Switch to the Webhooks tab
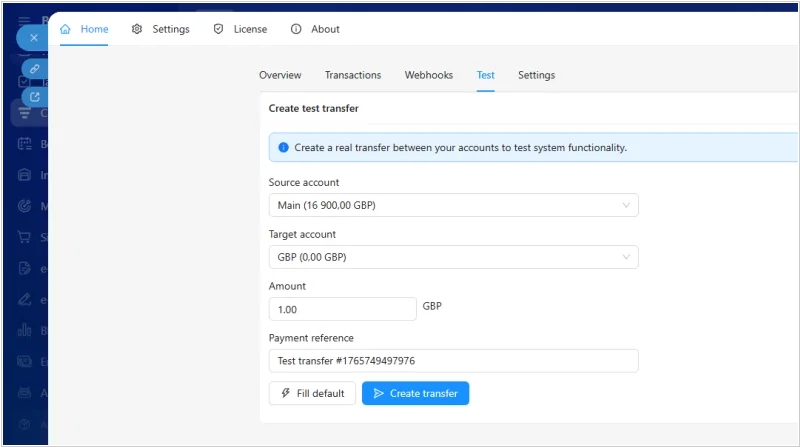The height and width of the screenshot is (447, 800). pos(428,75)
